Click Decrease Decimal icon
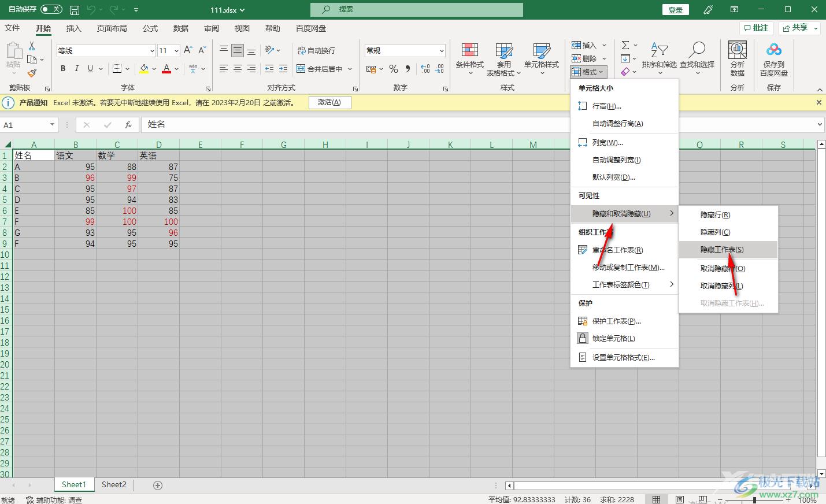The height and width of the screenshot is (504, 826). tap(439, 69)
